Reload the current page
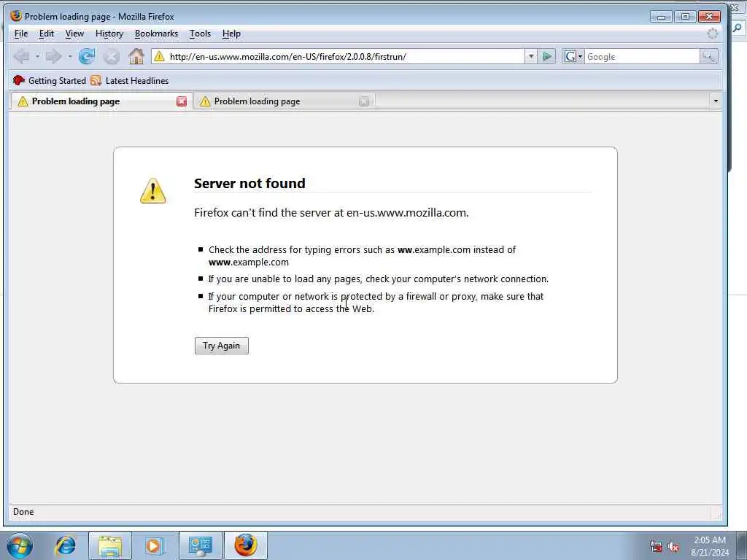 coord(87,57)
